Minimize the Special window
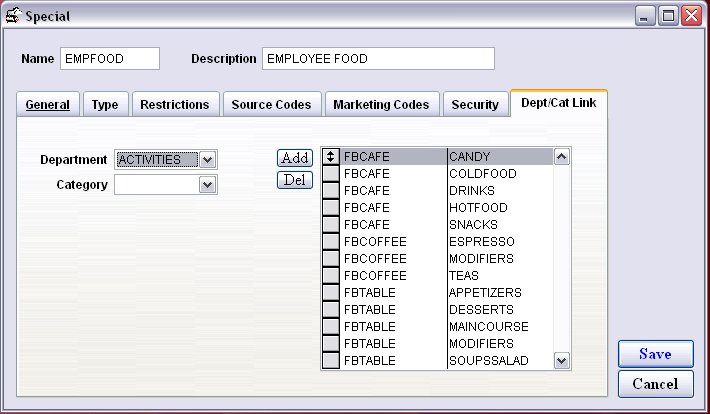Viewport: 710px width, 414px height. 645,16
